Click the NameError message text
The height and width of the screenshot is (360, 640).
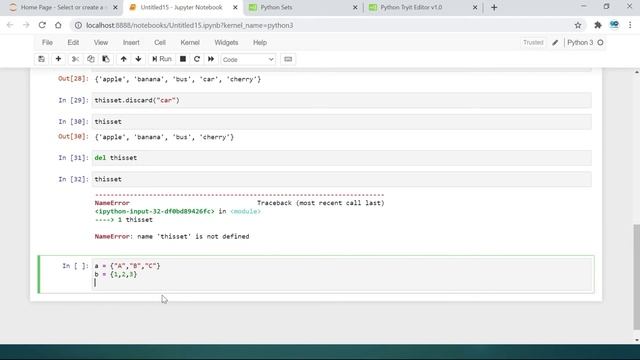coord(172,236)
